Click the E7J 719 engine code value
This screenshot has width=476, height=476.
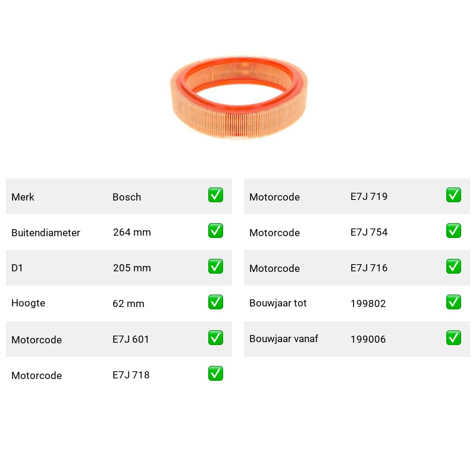[x=369, y=196]
